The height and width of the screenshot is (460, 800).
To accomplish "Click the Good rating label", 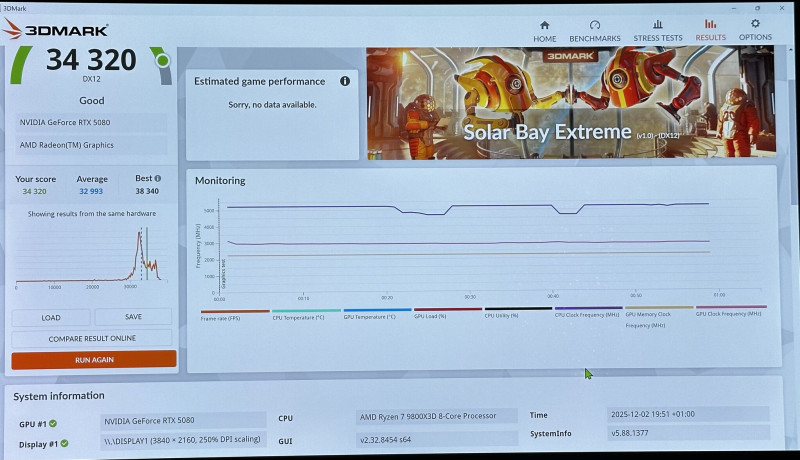I will 91,100.
